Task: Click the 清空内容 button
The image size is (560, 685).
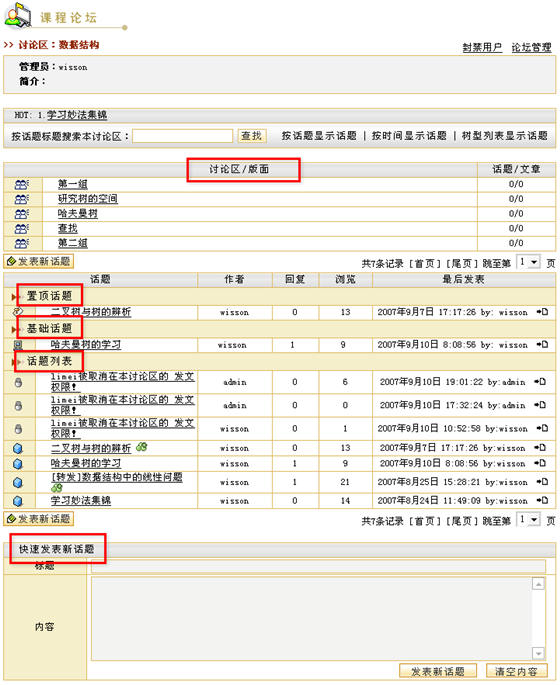Action: point(517,671)
